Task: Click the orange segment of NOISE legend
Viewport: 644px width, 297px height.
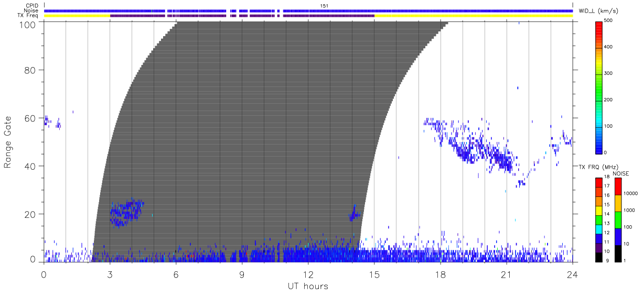Action: pyautogui.click(x=618, y=203)
